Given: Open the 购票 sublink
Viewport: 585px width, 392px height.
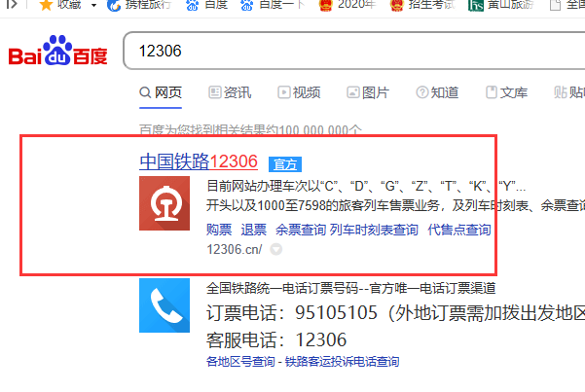Looking at the screenshot, I should point(219,230).
